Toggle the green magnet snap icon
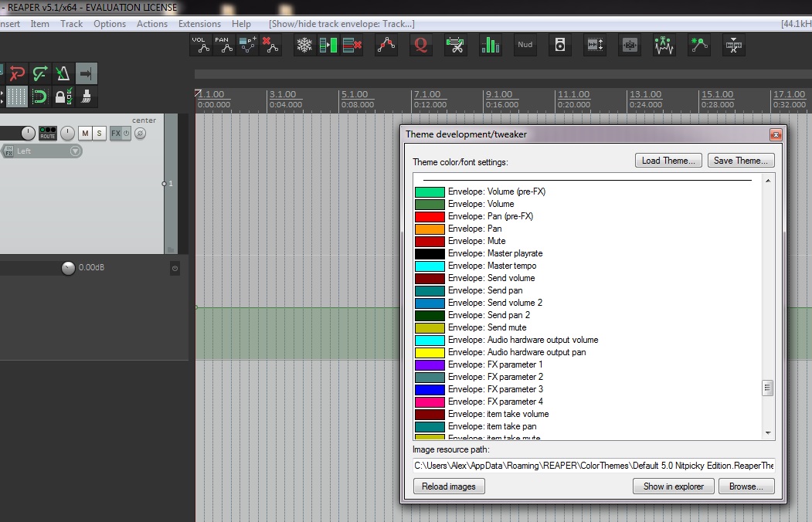Image resolution: width=812 pixels, height=522 pixels. pyautogui.click(x=40, y=97)
